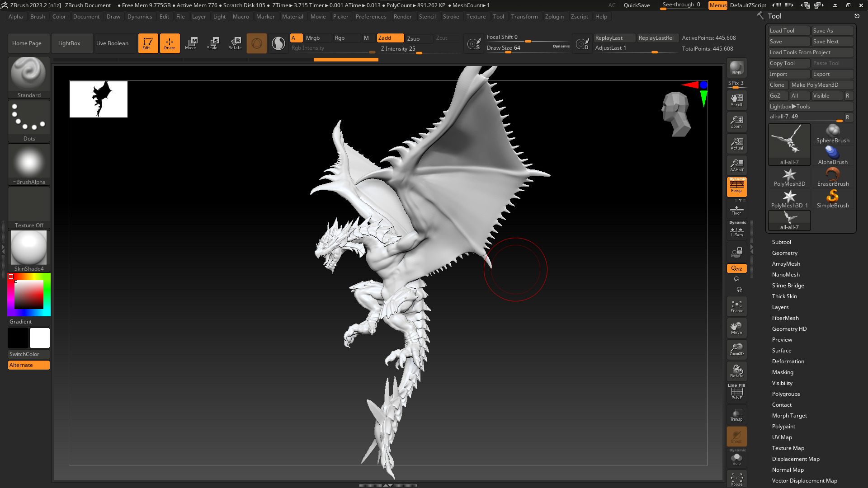Expand the UV Map section
This screenshot has height=488, width=868.
782,437
